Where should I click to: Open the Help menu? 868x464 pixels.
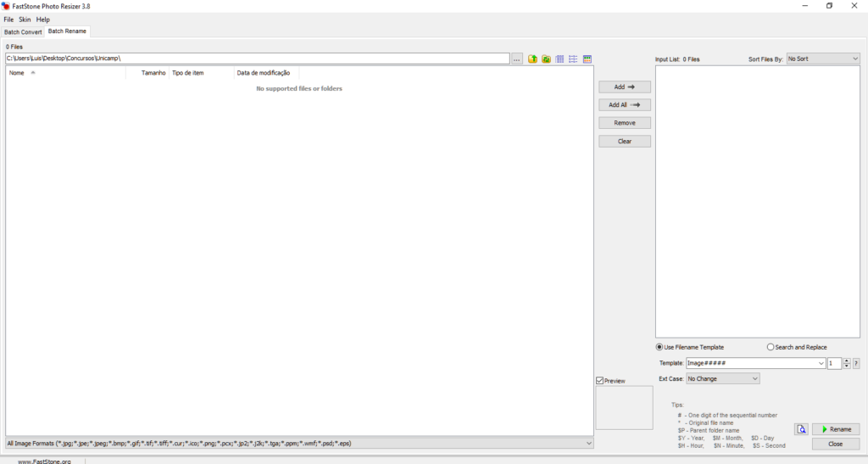[43, 20]
